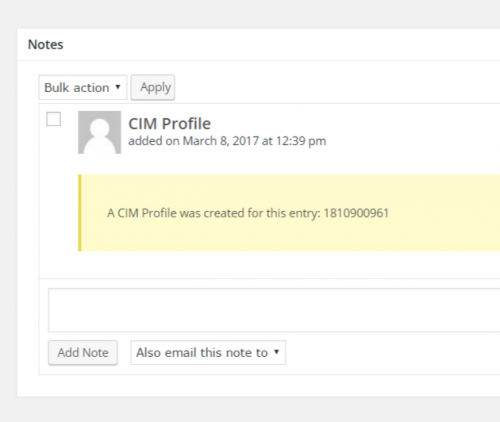Click the yellow left border of the note

click(80, 213)
